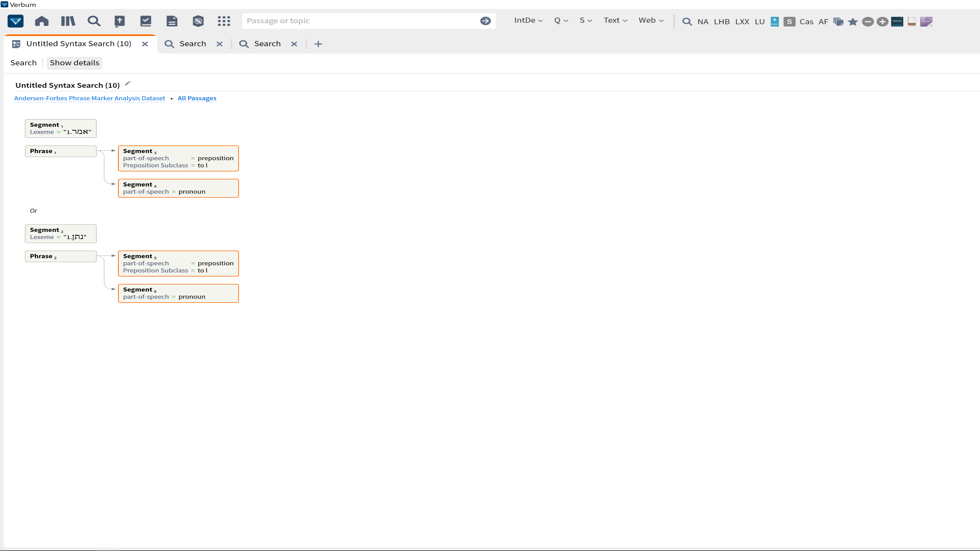Open the Library books icon

[68, 21]
